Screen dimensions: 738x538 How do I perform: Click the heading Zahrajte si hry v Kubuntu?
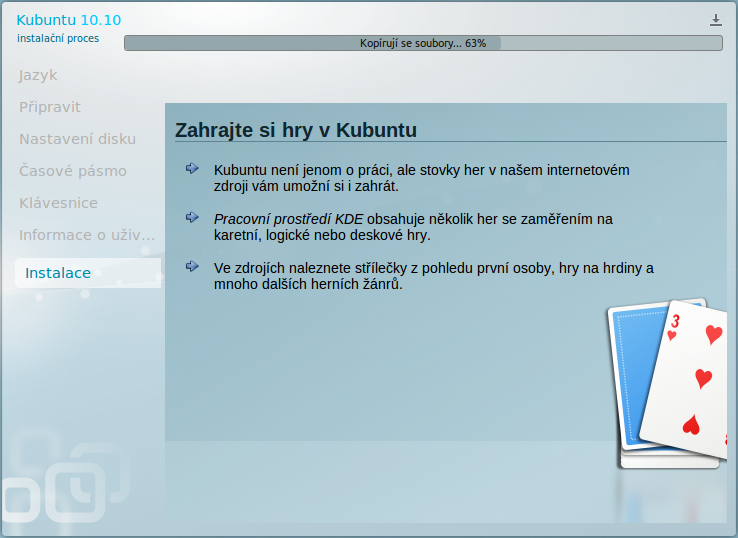[296, 130]
